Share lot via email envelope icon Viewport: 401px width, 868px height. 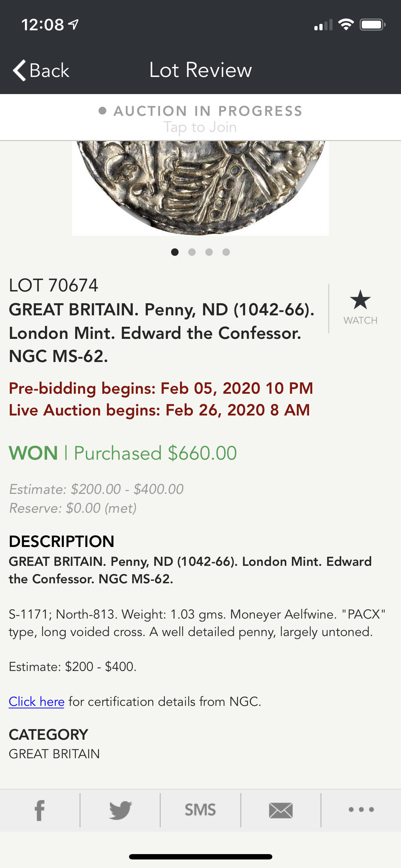point(281,810)
